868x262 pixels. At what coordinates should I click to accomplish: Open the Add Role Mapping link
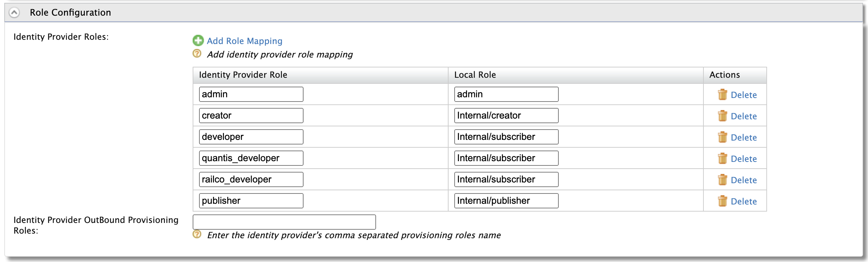pos(245,41)
